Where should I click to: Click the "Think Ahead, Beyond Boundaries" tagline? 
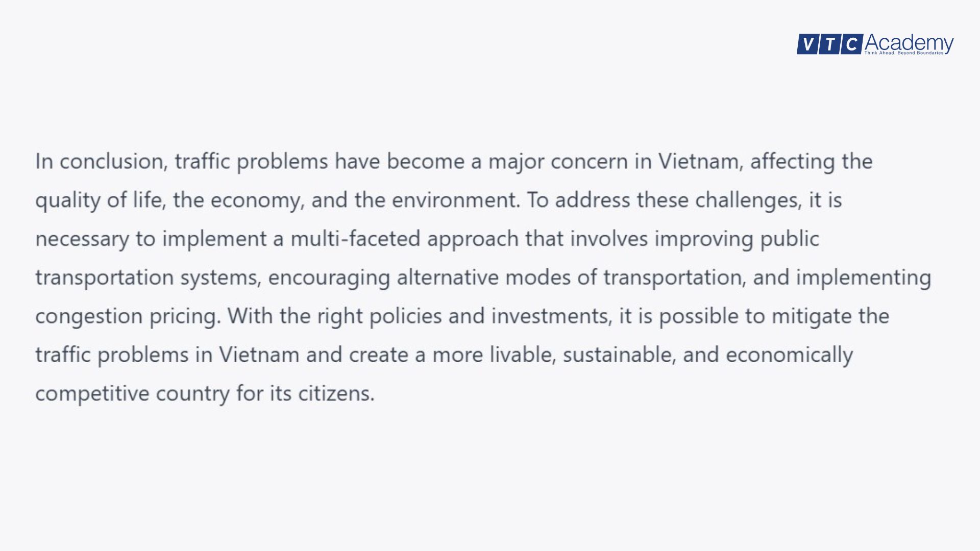coord(903,53)
